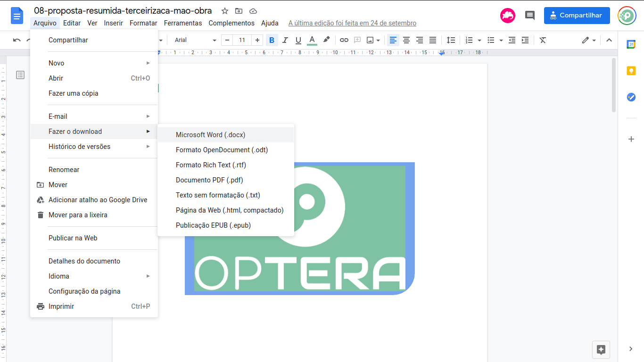
Task: Decrease the paragraph indent
Action: [x=512, y=40]
